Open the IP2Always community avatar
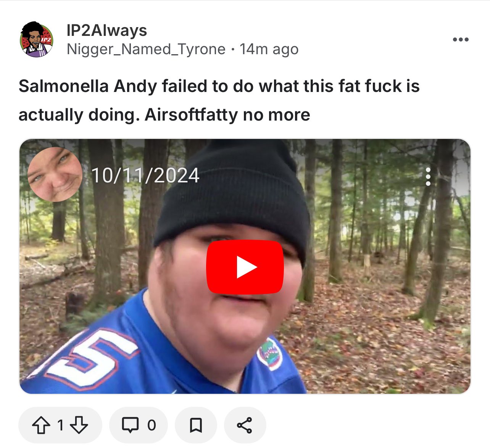 (x=37, y=40)
